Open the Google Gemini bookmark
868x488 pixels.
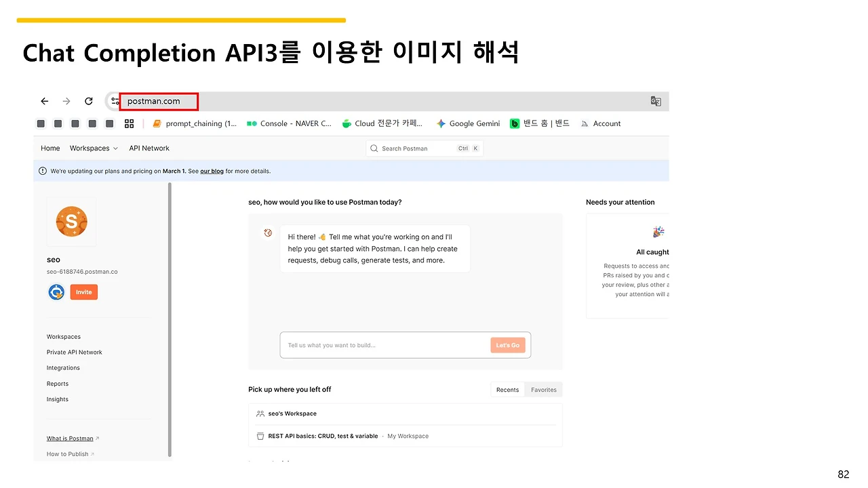468,123
